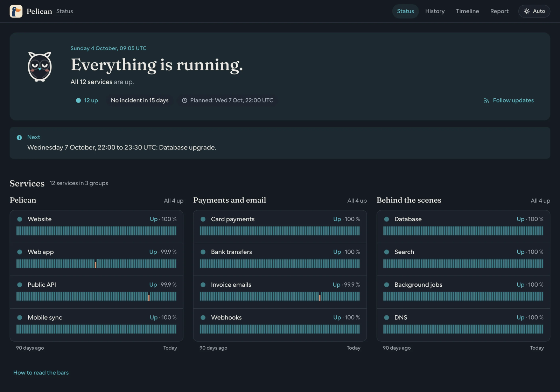Select the orange incident bar in Invoice emails

pos(320,297)
